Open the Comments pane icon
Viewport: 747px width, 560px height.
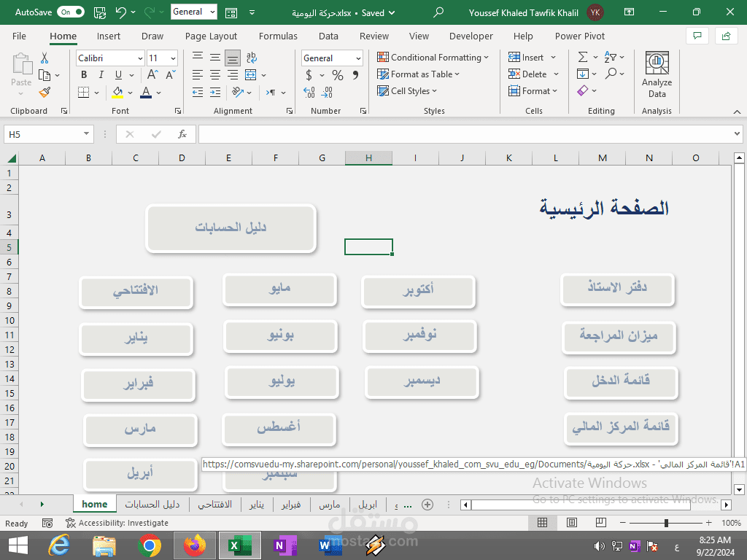[697, 36]
